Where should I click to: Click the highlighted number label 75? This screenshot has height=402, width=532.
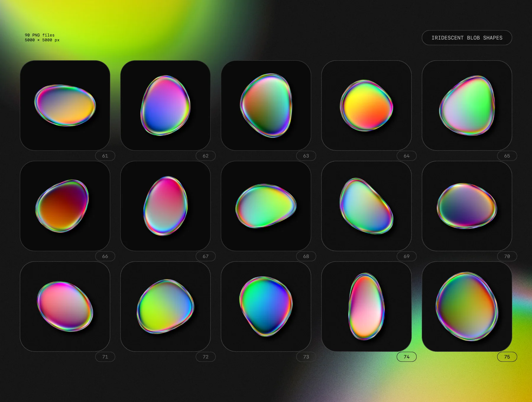[507, 357]
